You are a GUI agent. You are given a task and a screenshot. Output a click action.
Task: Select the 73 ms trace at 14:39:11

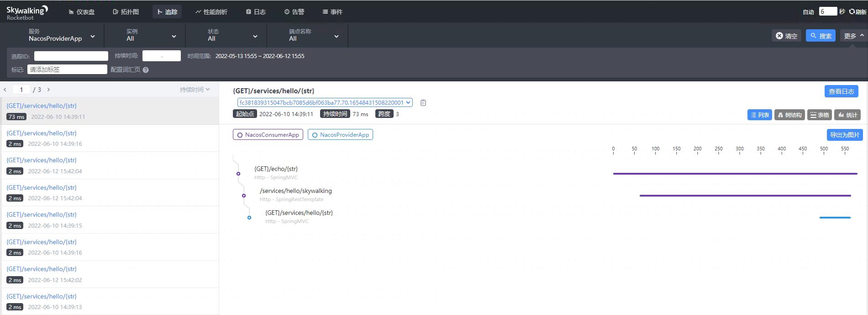[110, 111]
